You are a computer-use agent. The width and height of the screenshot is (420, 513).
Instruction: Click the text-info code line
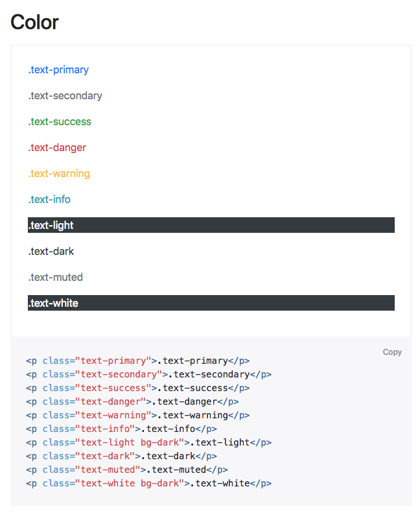(121, 429)
